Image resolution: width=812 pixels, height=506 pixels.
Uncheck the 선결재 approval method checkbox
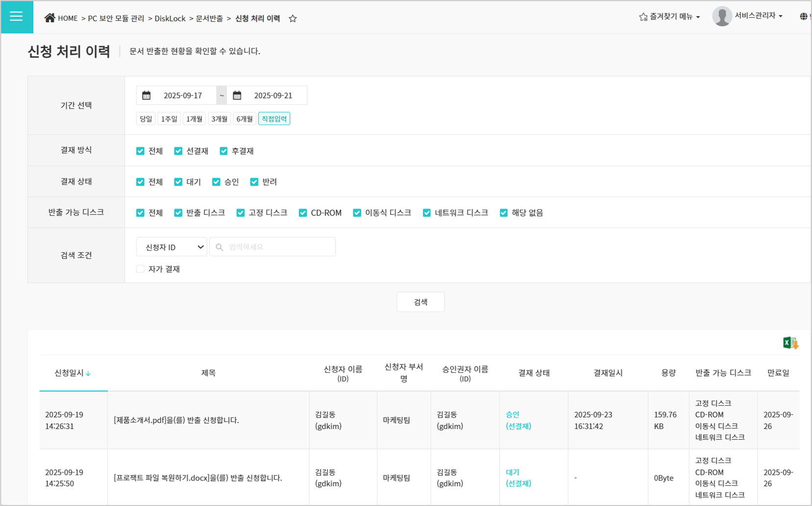(178, 151)
